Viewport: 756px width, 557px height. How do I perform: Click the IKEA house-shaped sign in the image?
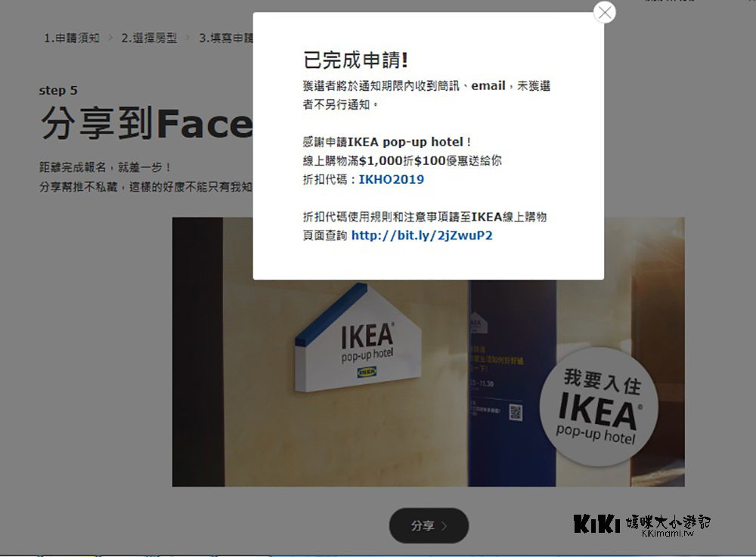tap(358, 338)
